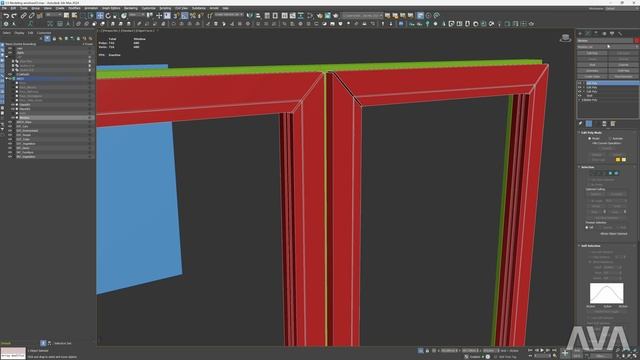Click the Mirror tool icon
The width and height of the screenshot is (640, 360).
coord(249,16)
